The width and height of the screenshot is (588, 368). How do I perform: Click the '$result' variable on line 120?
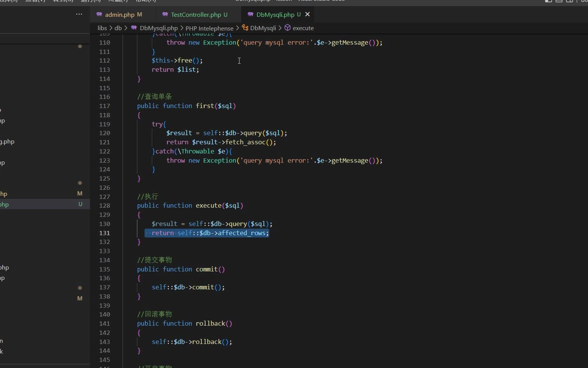pyautogui.click(x=179, y=133)
